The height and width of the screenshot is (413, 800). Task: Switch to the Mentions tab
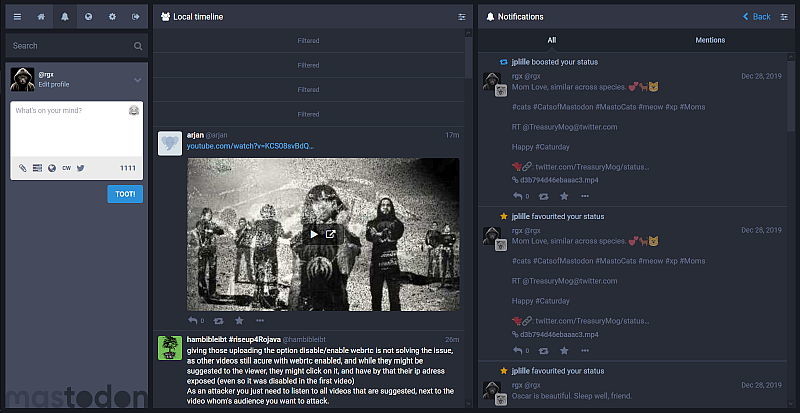coord(710,40)
